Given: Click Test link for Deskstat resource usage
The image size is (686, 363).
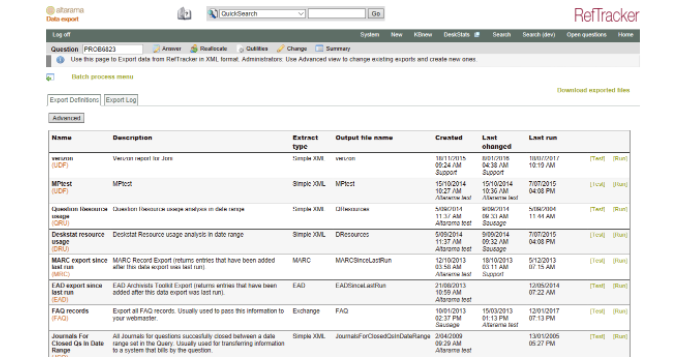Looking at the screenshot, I should (597, 235).
